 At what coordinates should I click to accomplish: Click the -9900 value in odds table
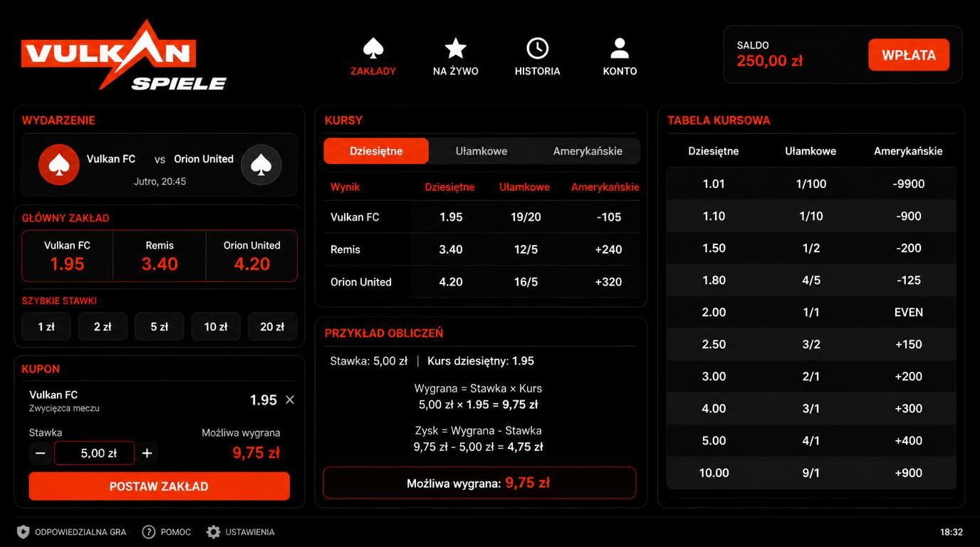pos(908,184)
